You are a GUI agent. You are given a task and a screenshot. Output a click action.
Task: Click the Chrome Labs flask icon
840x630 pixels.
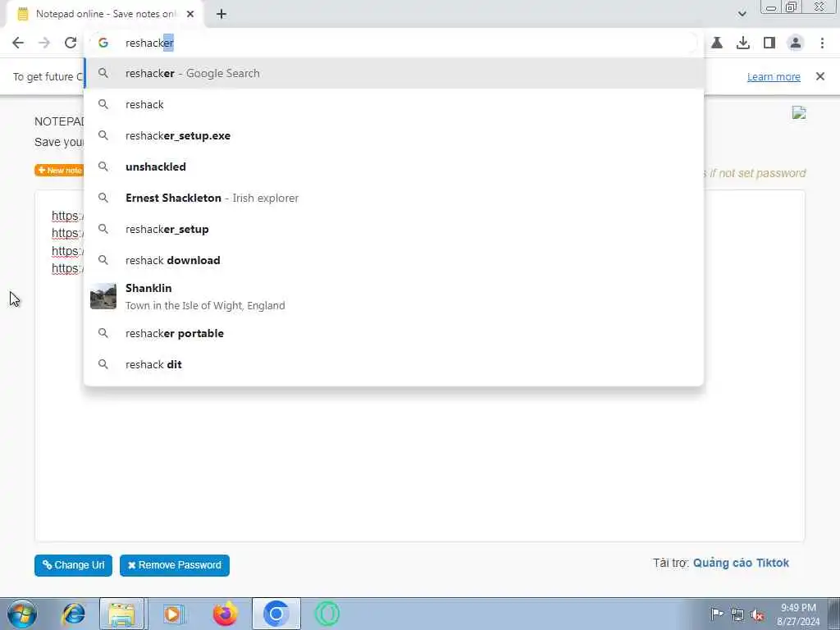click(x=717, y=43)
